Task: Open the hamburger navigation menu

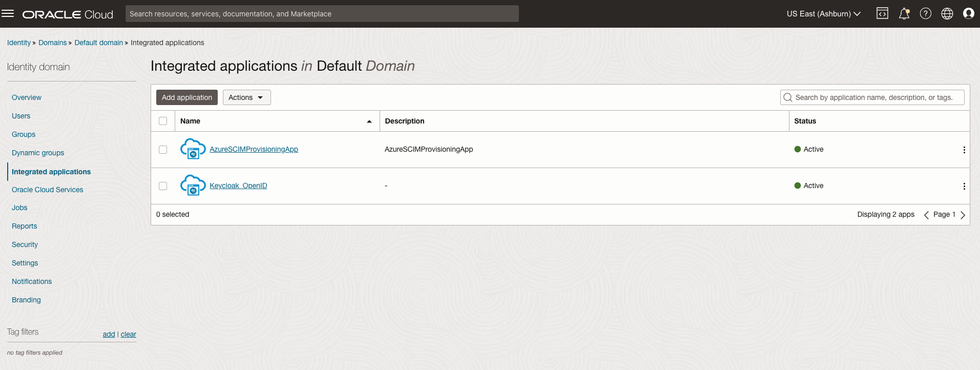Action: tap(8, 13)
